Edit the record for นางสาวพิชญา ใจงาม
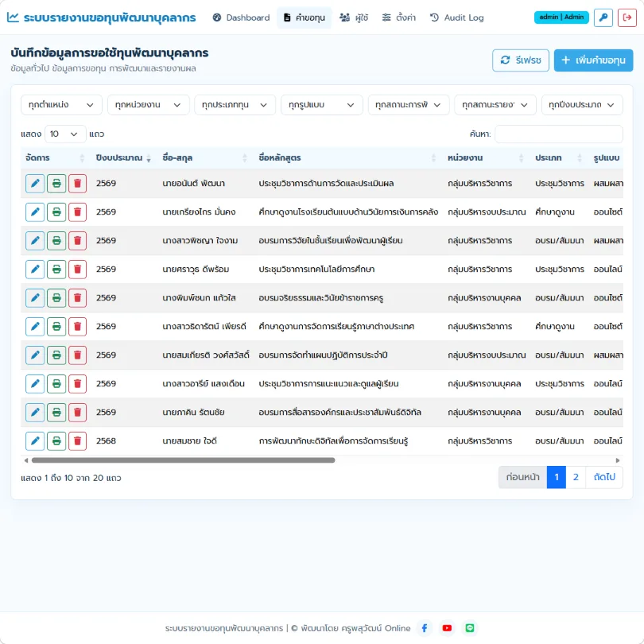This screenshot has width=644, height=644. coord(35,241)
